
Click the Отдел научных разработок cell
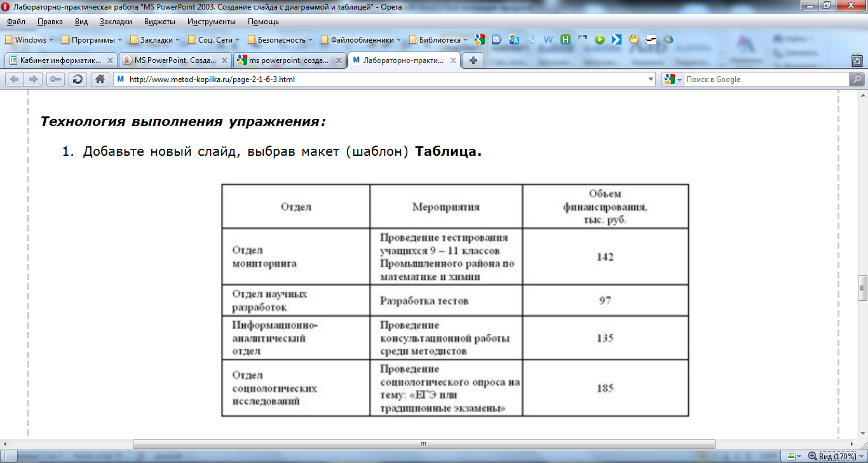click(x=296, y=300)
